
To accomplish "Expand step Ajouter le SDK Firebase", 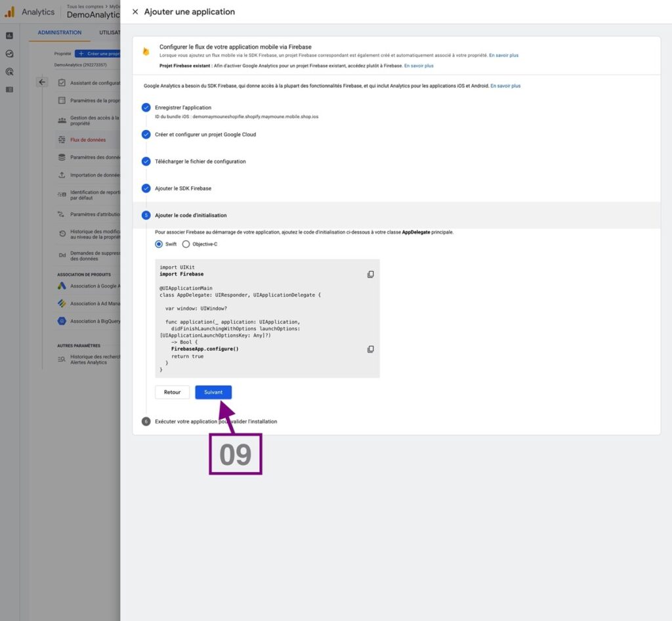I will tap(183, 188).
